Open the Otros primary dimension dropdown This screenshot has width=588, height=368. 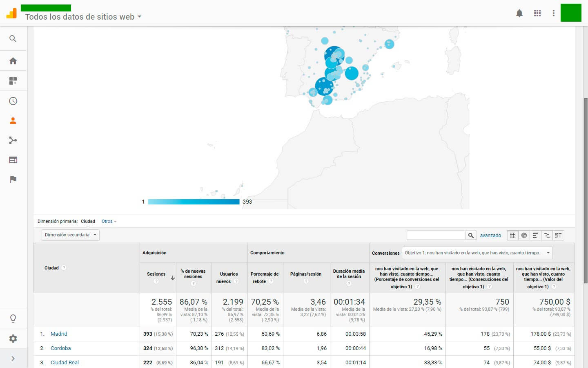[x=109, y=221]
